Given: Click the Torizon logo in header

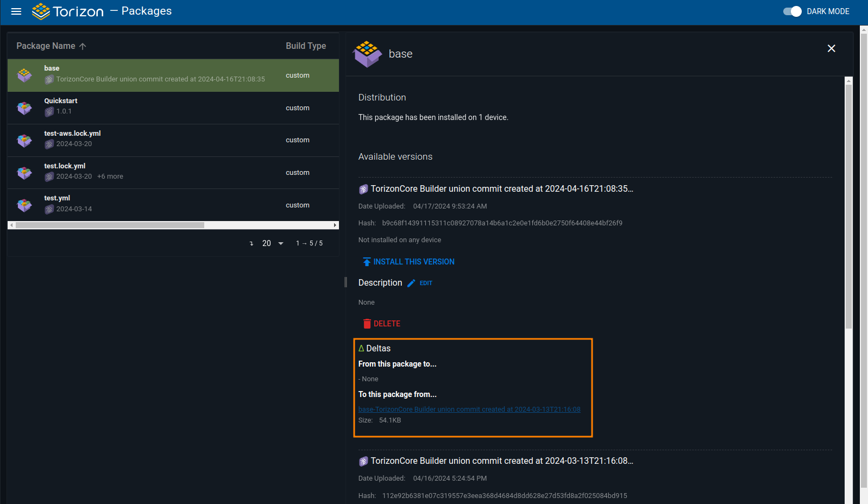Looking at the screenshot, I should (x=68, y=11).
